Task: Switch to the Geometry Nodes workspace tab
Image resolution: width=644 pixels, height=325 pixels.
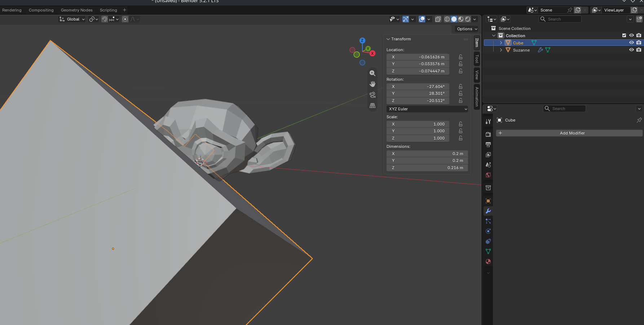Action: 77,10
